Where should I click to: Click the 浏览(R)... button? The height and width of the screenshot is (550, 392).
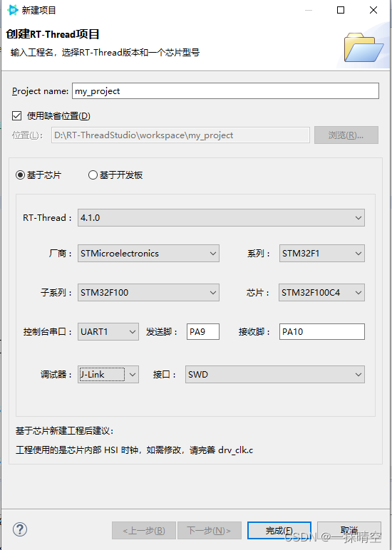coord(346,135)
